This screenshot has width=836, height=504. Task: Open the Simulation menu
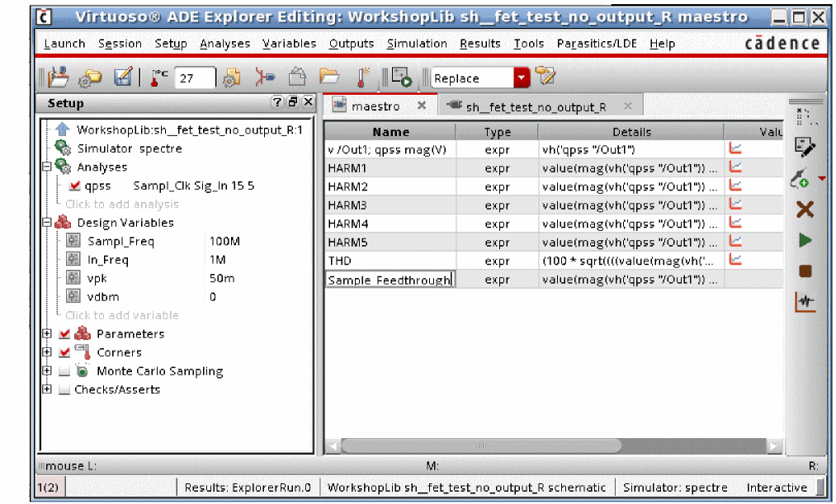pos(417,44)
